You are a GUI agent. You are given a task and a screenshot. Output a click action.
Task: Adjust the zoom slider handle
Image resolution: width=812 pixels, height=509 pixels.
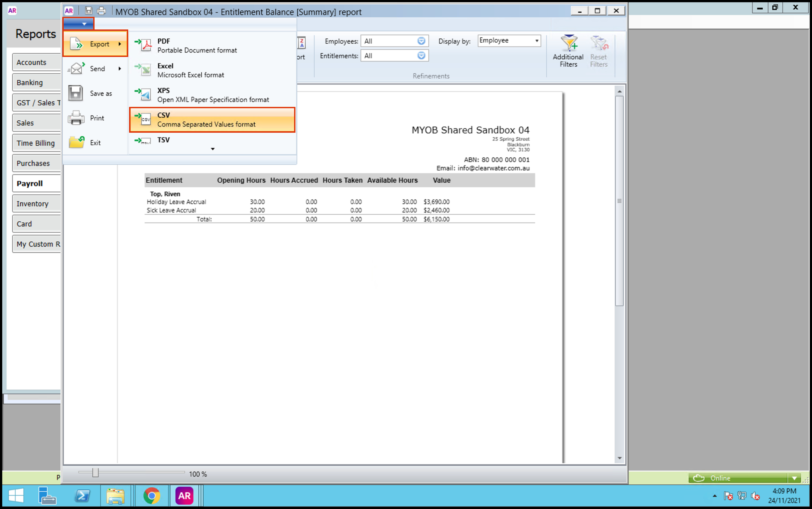pos(95,473)
